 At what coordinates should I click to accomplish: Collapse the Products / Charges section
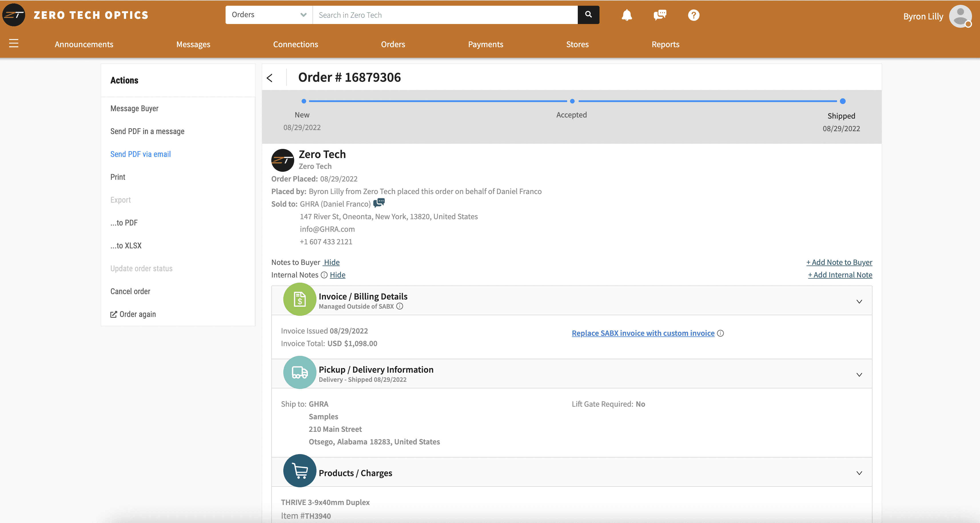click(x=859, y=473)
